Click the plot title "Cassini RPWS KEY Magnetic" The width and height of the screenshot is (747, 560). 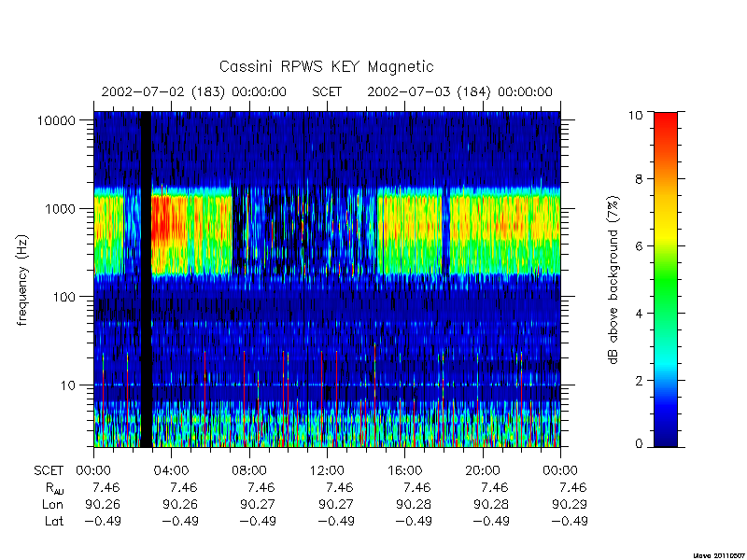click(x=326, y=67)
